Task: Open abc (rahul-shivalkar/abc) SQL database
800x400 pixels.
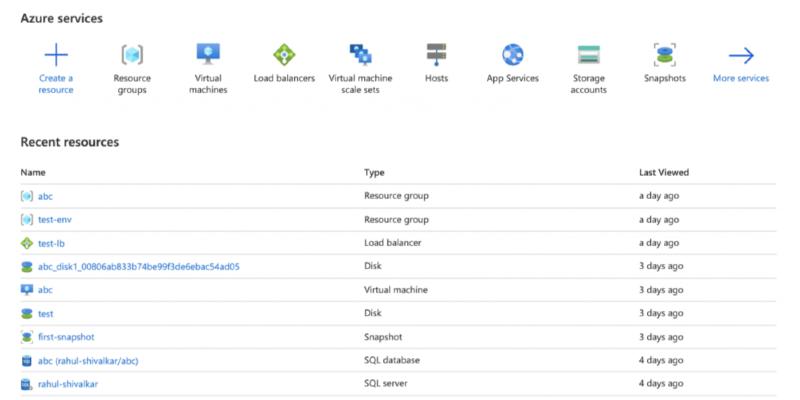Action: [x=88, y=361]
